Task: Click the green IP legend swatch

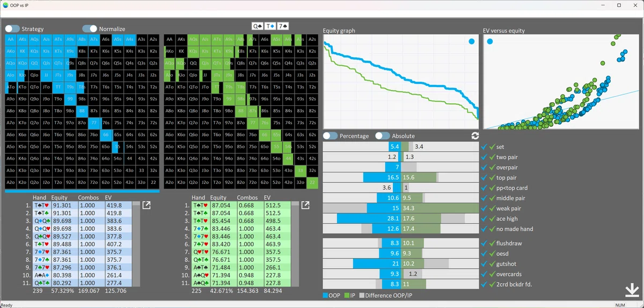Action: tap(347, 296)
